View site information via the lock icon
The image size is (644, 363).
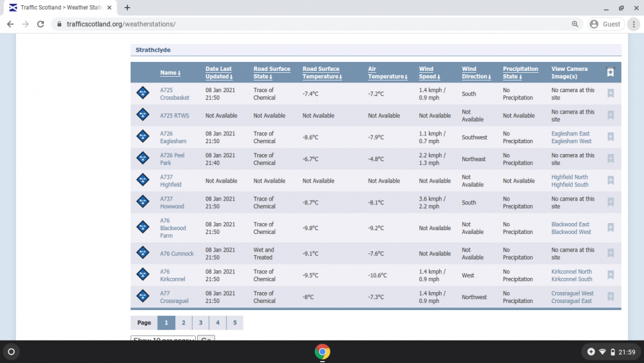click(x=59, y=25)
